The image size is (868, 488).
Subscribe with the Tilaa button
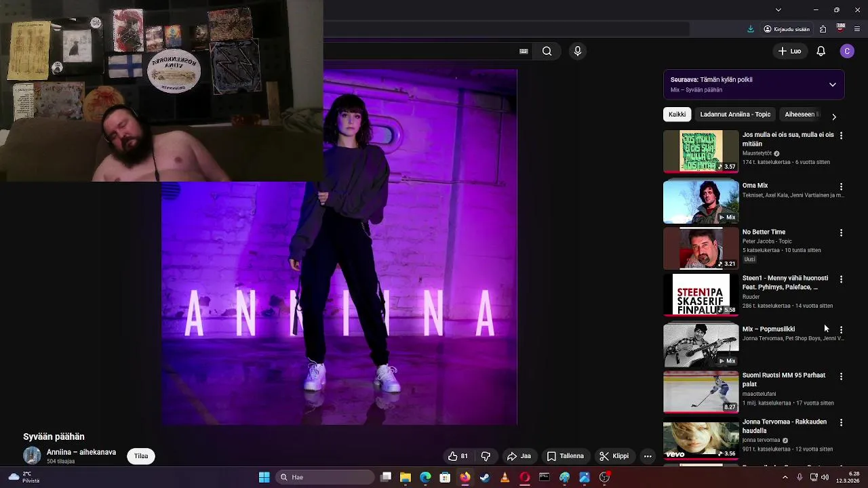141,456
